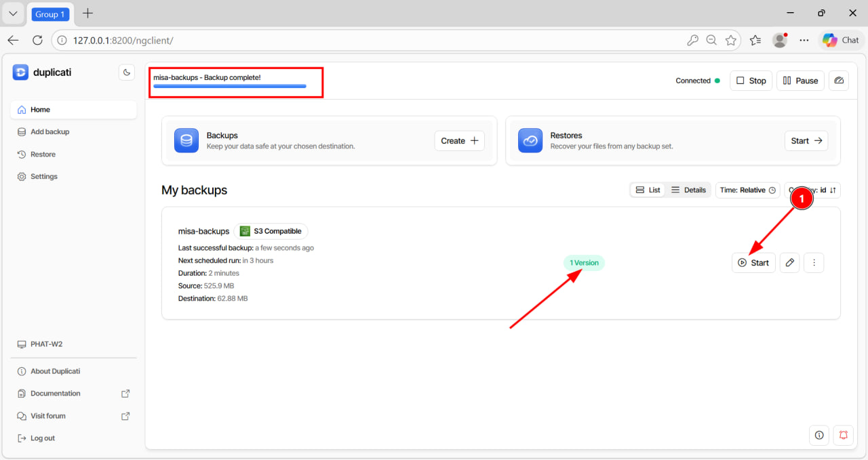868x460 pixels.
Task: Click the browser address bar
Action: pyautogui.click(x=373, y=41)
